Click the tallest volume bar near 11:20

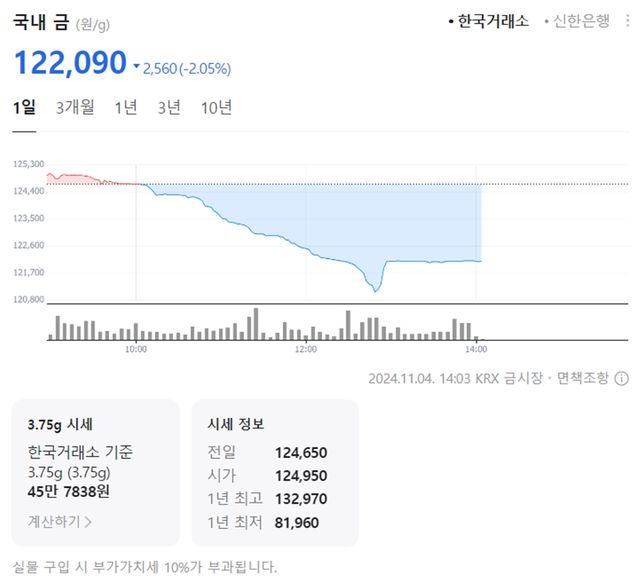click(x=255, y=324)
